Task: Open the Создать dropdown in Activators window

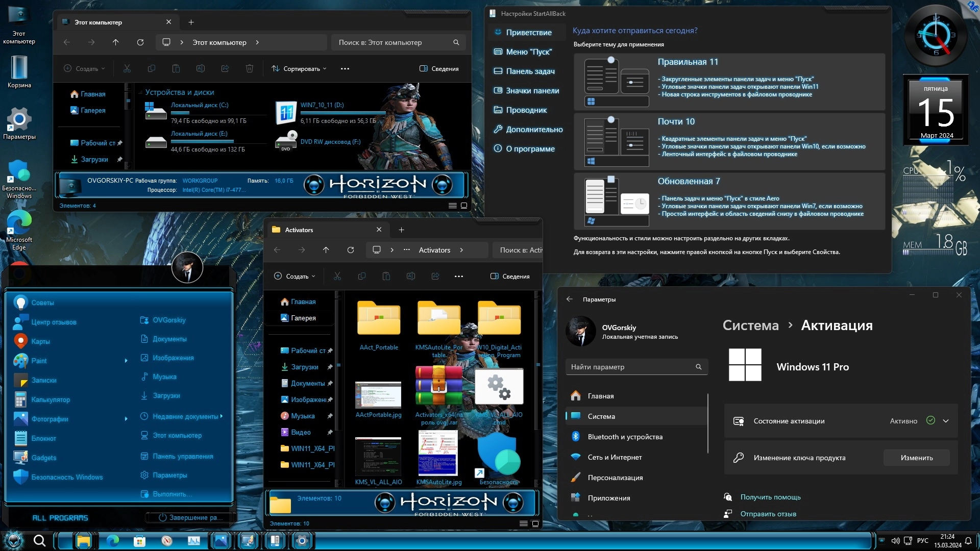Action: pos(295,277)
